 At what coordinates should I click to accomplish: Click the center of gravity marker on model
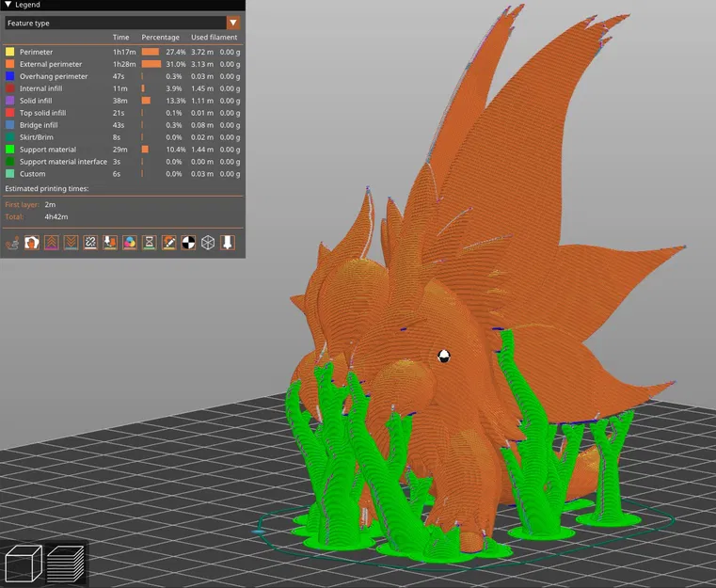coord(443,356)
